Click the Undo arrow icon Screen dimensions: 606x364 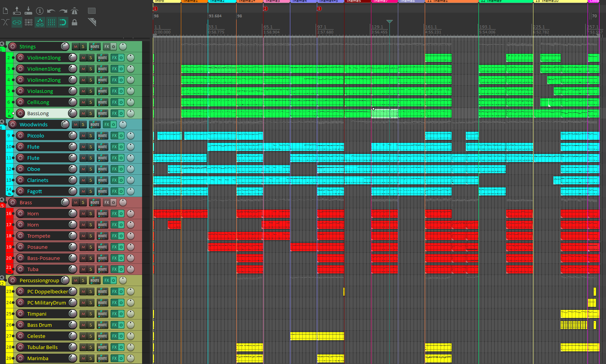51,11
